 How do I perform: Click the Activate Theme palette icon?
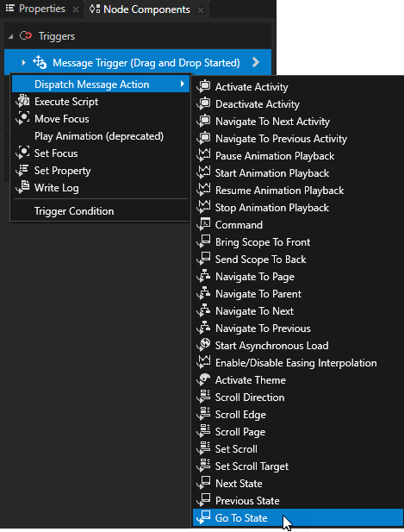pyautogui.click(x=204, y=380)
